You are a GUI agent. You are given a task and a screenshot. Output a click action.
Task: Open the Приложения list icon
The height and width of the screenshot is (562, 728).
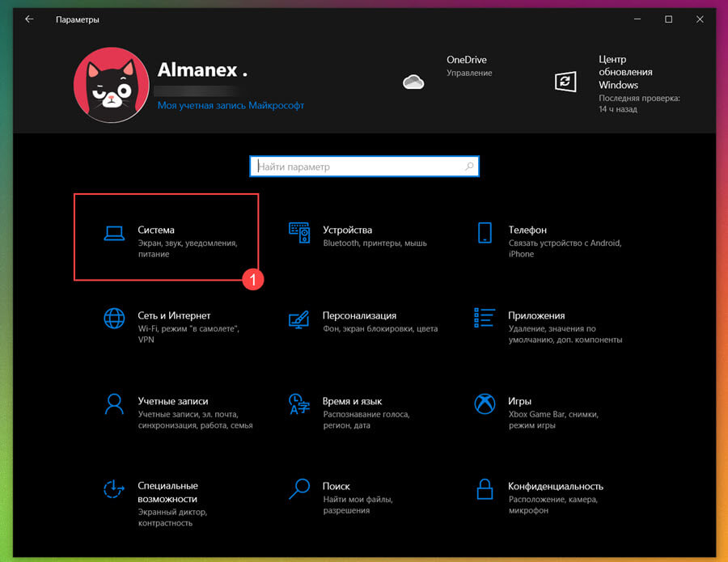click(x=485, y=318)
